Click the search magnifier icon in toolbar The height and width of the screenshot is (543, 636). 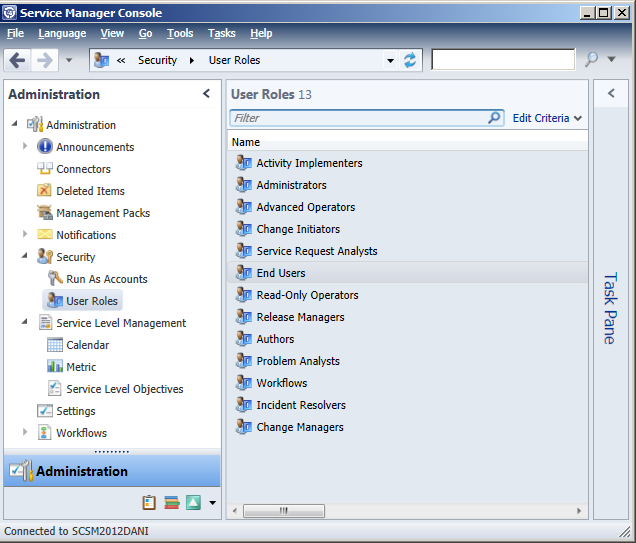(591, 60)
